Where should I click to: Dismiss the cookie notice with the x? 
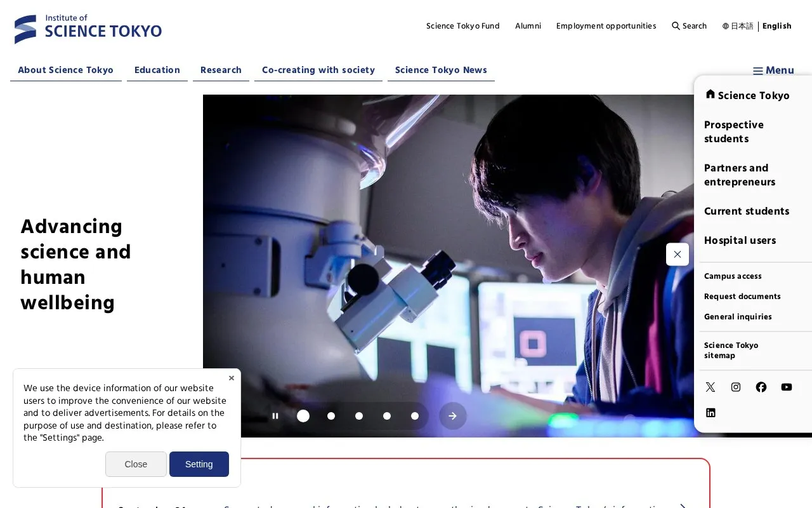click(232, 378)
